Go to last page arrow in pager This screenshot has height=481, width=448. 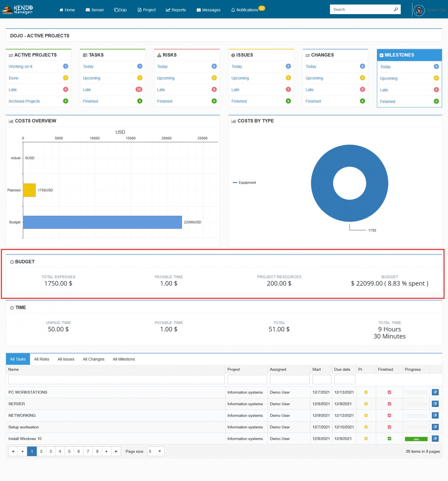click(116, 451)
